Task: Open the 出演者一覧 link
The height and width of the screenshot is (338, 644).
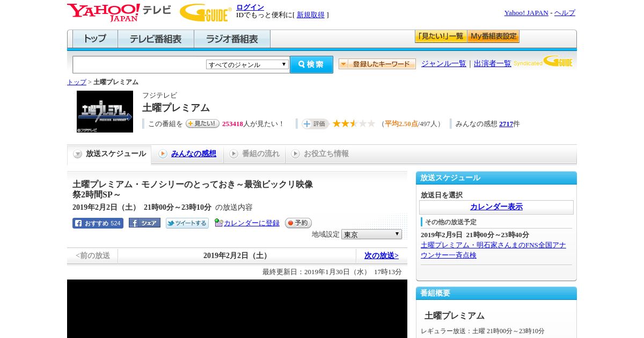Action: coord(492,63)
